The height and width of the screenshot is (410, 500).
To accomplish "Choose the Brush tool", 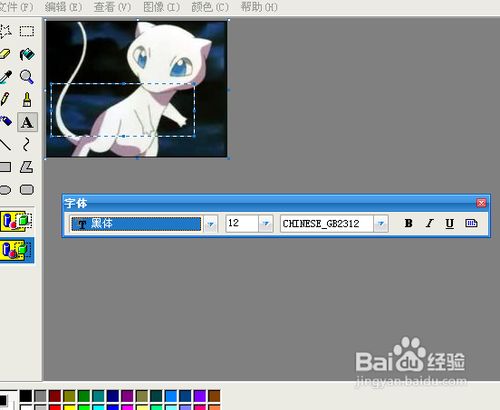I will coord(27,99).
